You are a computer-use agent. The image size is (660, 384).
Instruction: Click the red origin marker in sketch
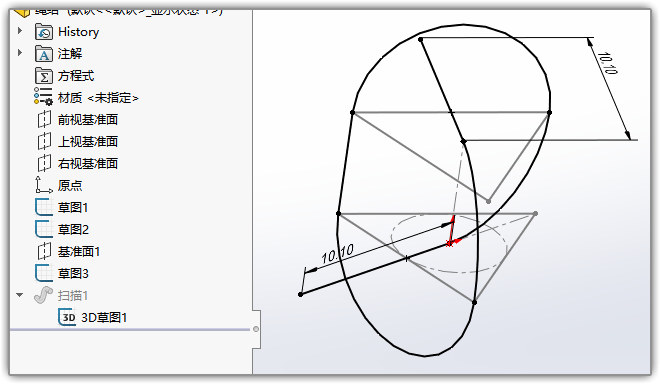pyautogui.click(x=450, y=243)
